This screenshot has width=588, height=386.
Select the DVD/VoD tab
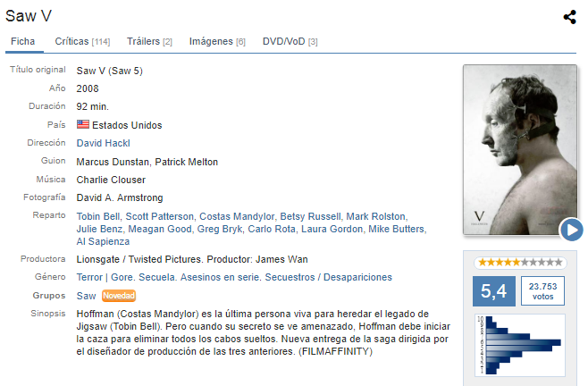(x=290, y=41)
